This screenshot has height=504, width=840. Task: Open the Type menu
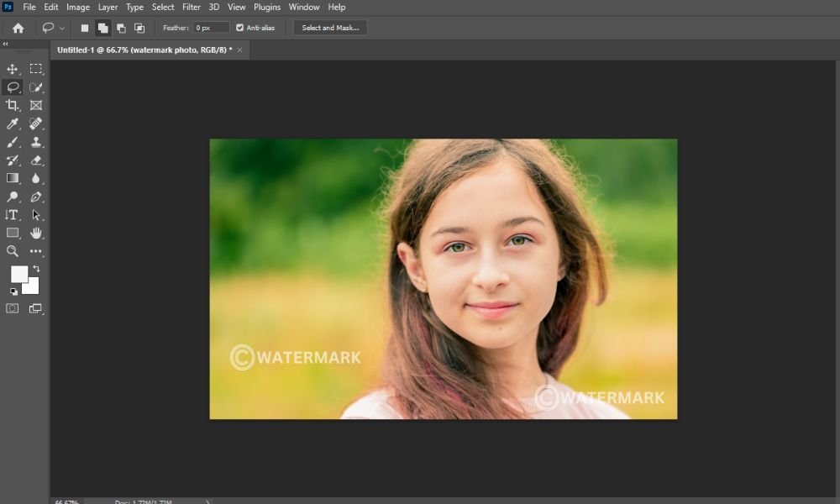click(134, 7)
